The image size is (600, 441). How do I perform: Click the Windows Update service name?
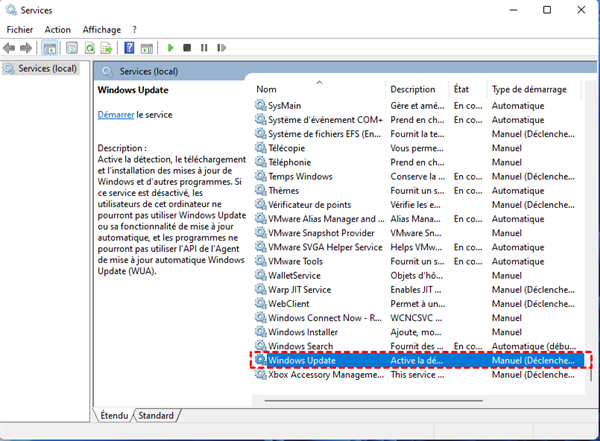302,360
